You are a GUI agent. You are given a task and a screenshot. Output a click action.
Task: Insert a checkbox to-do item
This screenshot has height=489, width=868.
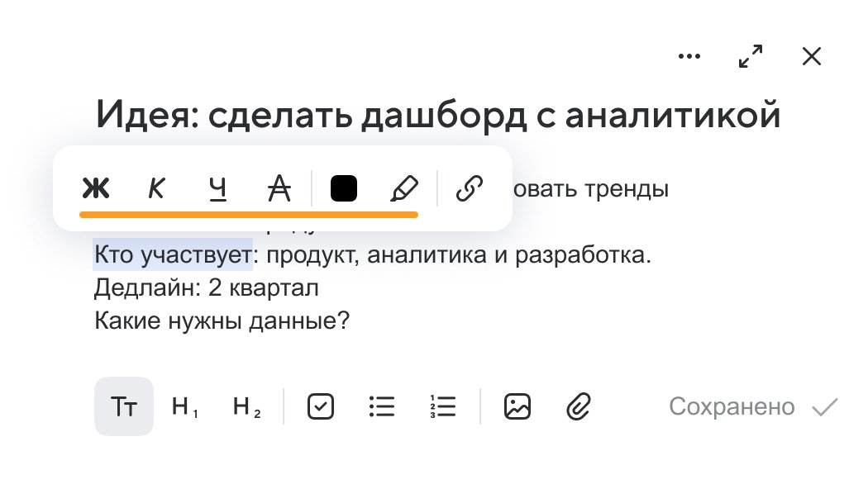point(321,406)
